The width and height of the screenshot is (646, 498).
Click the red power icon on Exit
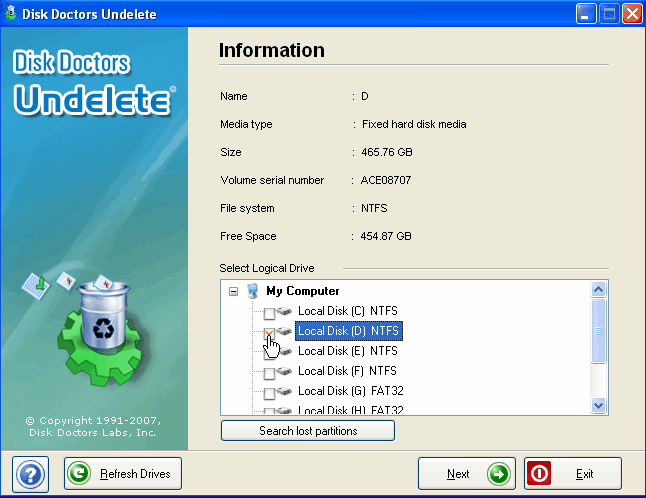coord(539,474)
